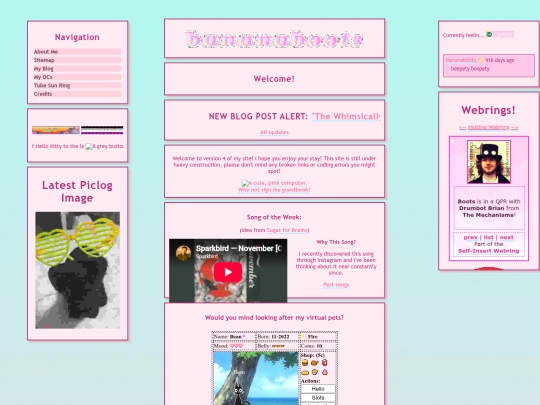This screenshot has height=405, width=540.
Task: Click the star icon in the status box
Action: pyautogui.click(x=481, y=60)
